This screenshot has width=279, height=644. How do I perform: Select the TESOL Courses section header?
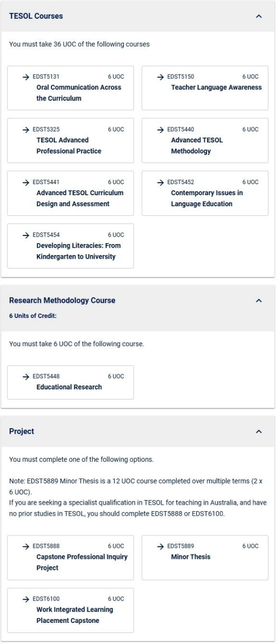[138, 16]
